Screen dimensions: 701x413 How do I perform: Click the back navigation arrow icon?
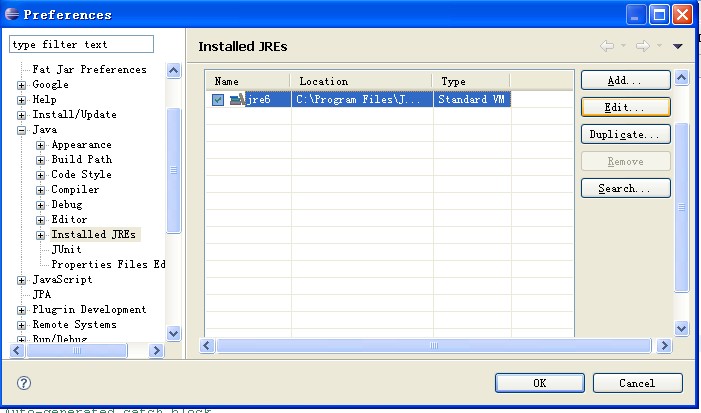606,46
